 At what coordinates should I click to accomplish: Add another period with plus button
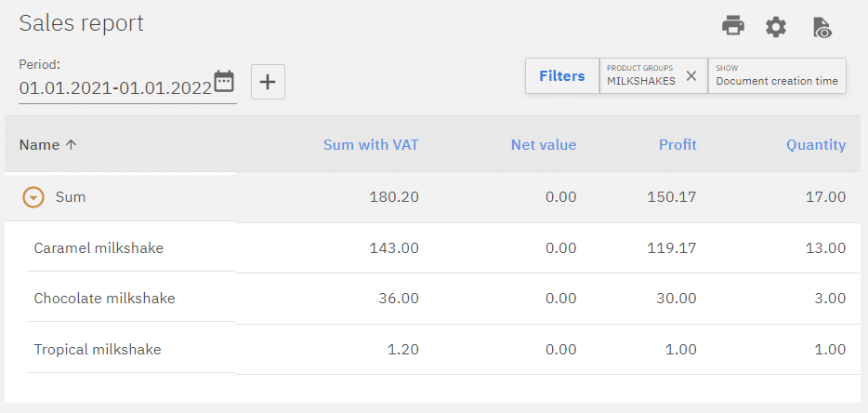coord(268,82)
